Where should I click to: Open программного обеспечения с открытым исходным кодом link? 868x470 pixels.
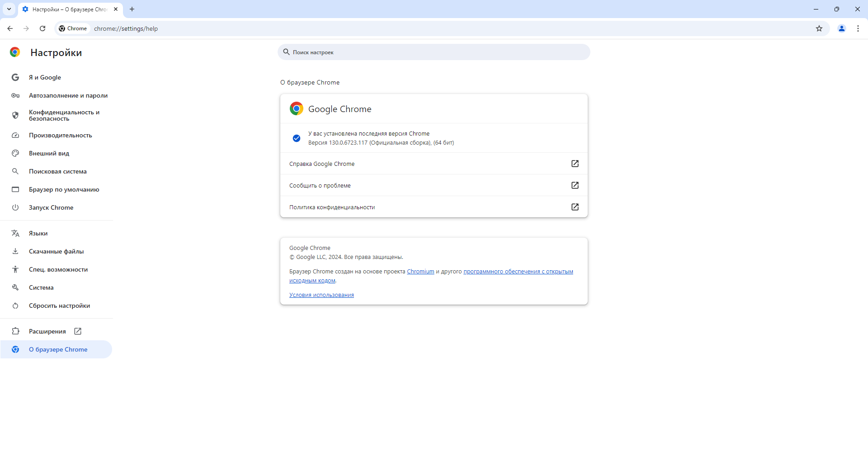click(518, 272)
